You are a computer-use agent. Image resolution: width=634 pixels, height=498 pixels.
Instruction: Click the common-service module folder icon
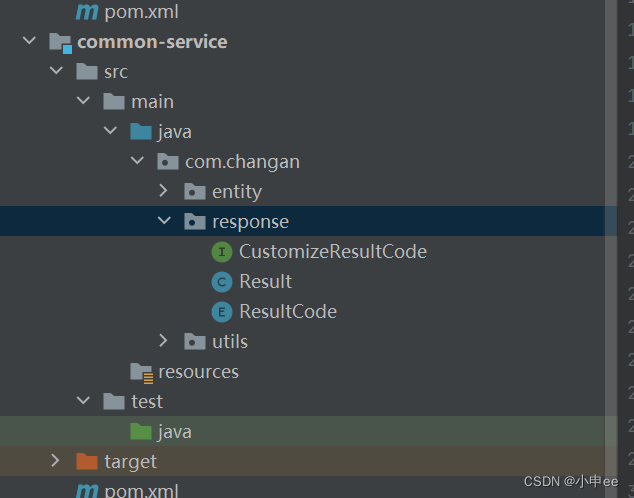[x=61, y=42]
